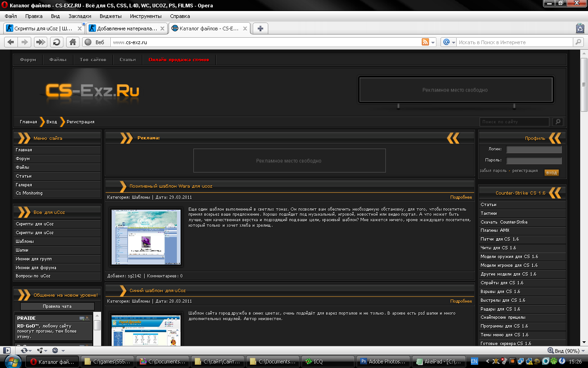This screenshot has height=368, width=588.
Task: Click into the Логин input field
Action: tap(534, 149)
